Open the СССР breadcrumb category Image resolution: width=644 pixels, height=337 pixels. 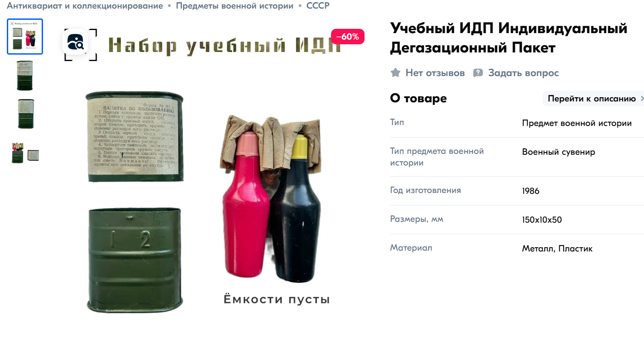[x=318, y=6]
